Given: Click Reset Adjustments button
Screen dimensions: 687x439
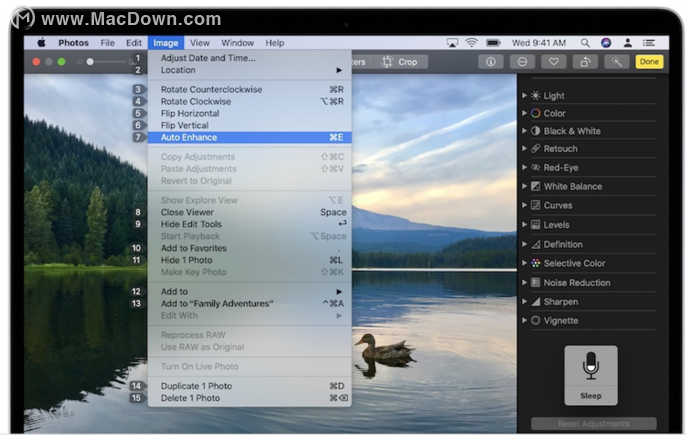Looking at the screenshot, I should 594,424.
